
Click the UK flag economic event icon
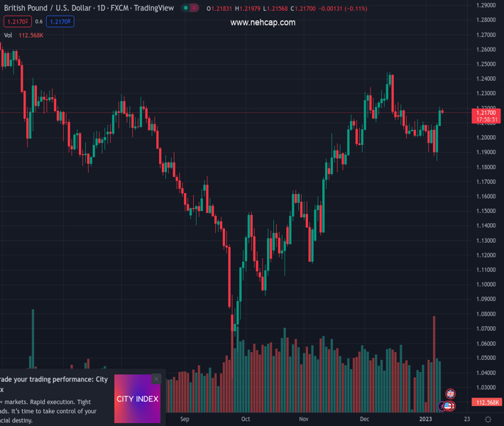450,393
